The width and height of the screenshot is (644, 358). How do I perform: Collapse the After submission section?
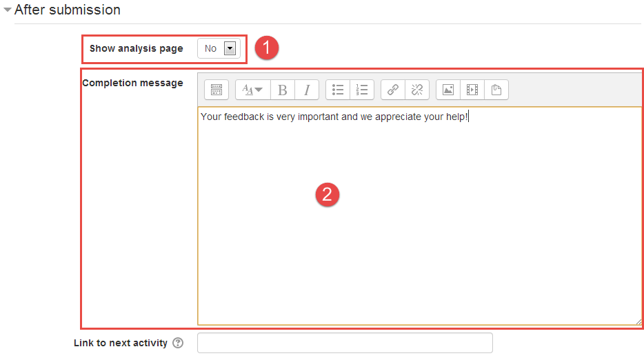point(8,10)
